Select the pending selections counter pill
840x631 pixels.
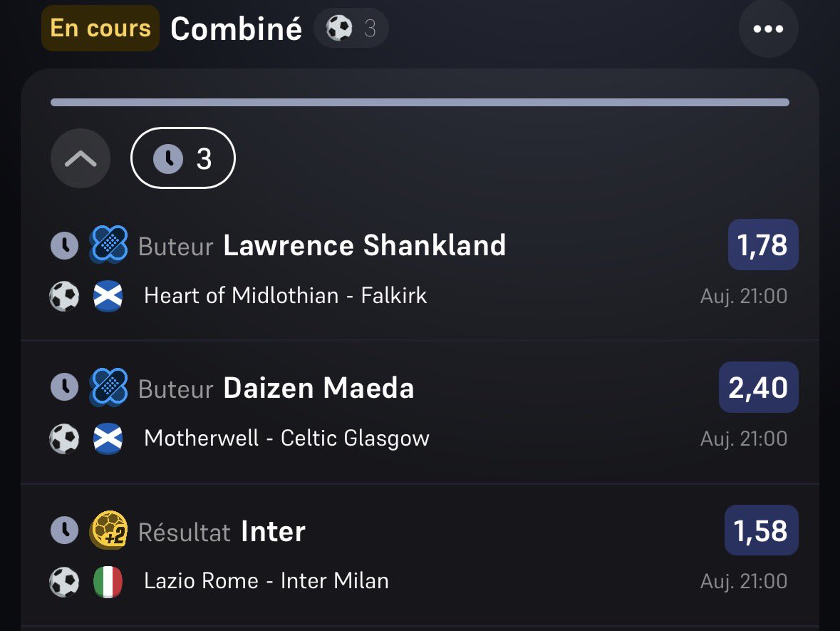coord(182,158)
